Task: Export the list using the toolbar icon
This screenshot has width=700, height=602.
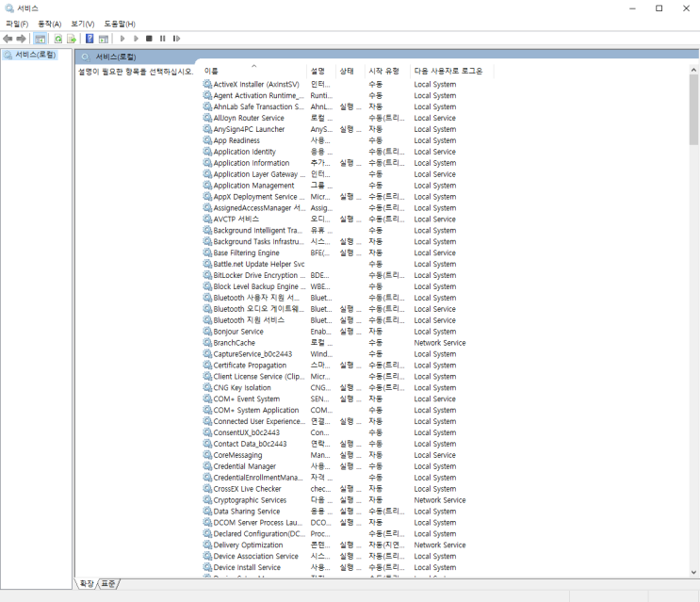Action: click(72, 39)
